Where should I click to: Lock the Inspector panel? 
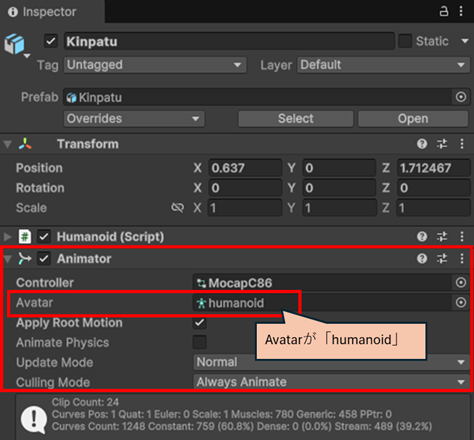444,11
